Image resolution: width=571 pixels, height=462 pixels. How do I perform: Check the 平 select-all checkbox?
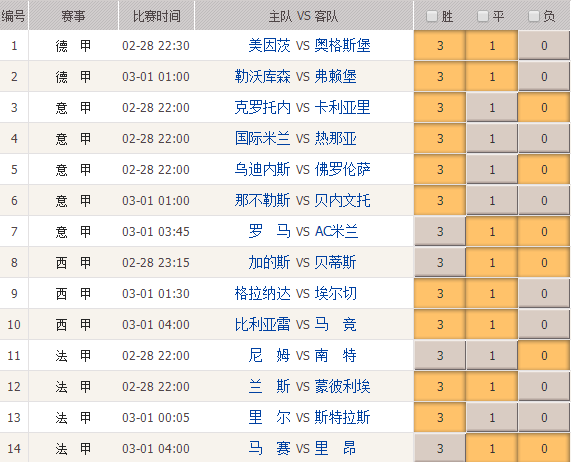pos(483,16)
